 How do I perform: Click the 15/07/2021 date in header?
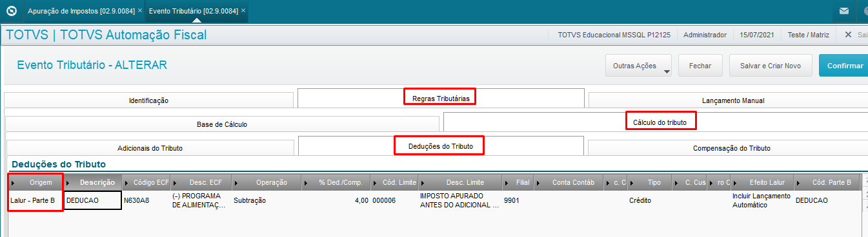coord(758,35)
